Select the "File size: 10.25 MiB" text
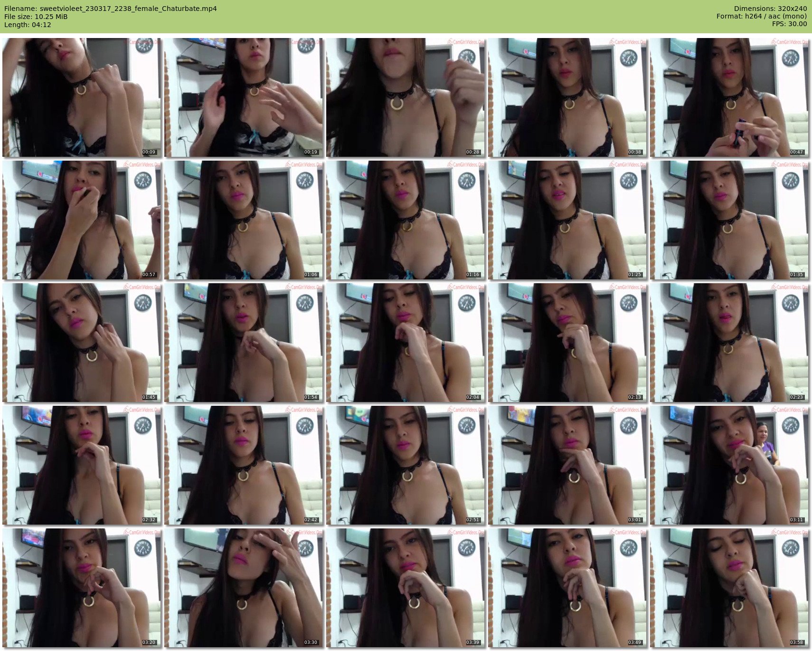Viewport: 812px width, 651px height. point(36,17)
